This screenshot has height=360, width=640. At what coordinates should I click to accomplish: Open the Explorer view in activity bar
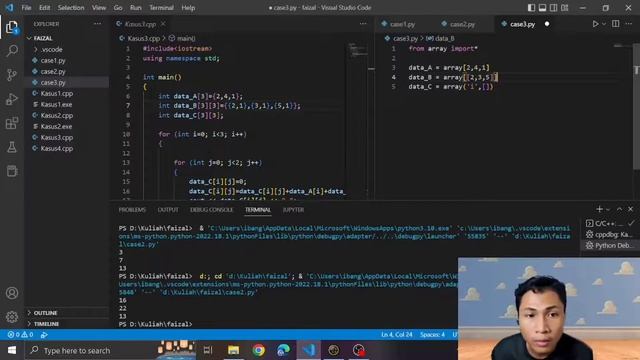[12, 28]
